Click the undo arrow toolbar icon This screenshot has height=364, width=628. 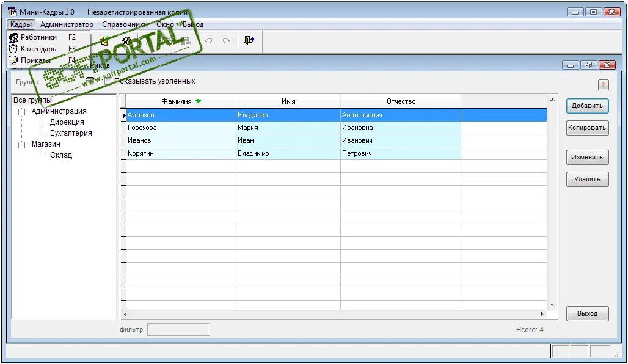pyautogui.click(x=208, y=41)
